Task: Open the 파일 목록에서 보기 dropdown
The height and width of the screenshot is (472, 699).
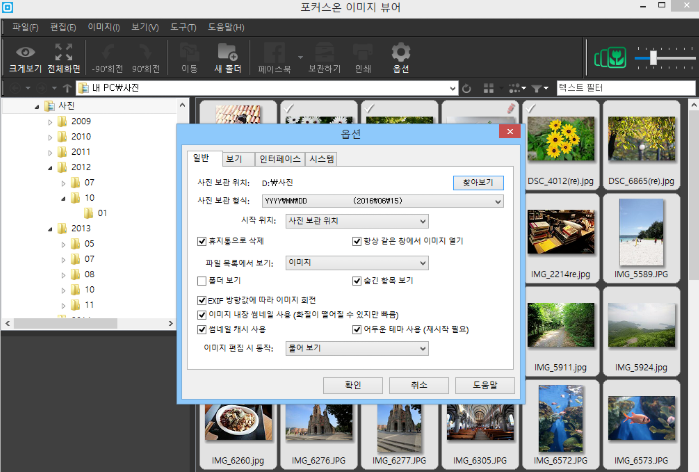Action: pos(357,263)
